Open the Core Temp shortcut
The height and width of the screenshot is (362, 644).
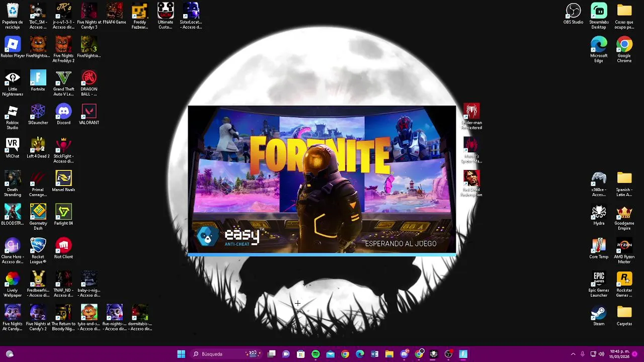pyautogui.click(x=599, y=248)
